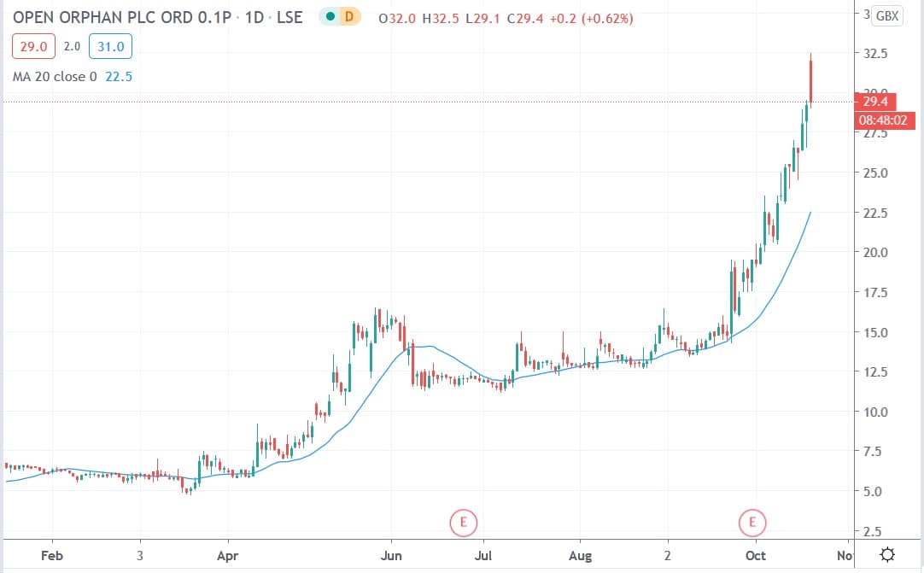Click the orange D delayed-data badge
Image resolution: width=924 pixels, height=573 pixels.
[x=349, y=16]
